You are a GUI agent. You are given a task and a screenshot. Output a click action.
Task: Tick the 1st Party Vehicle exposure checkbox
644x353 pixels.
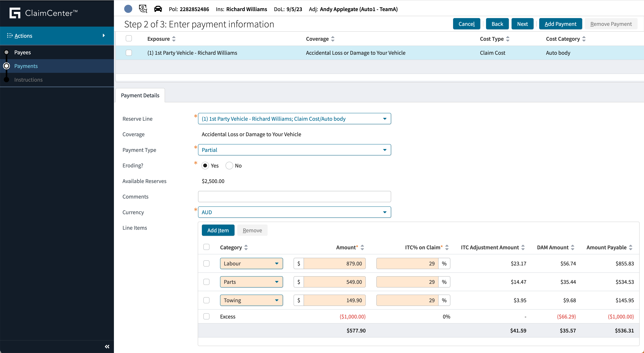[x=129, y=53]
